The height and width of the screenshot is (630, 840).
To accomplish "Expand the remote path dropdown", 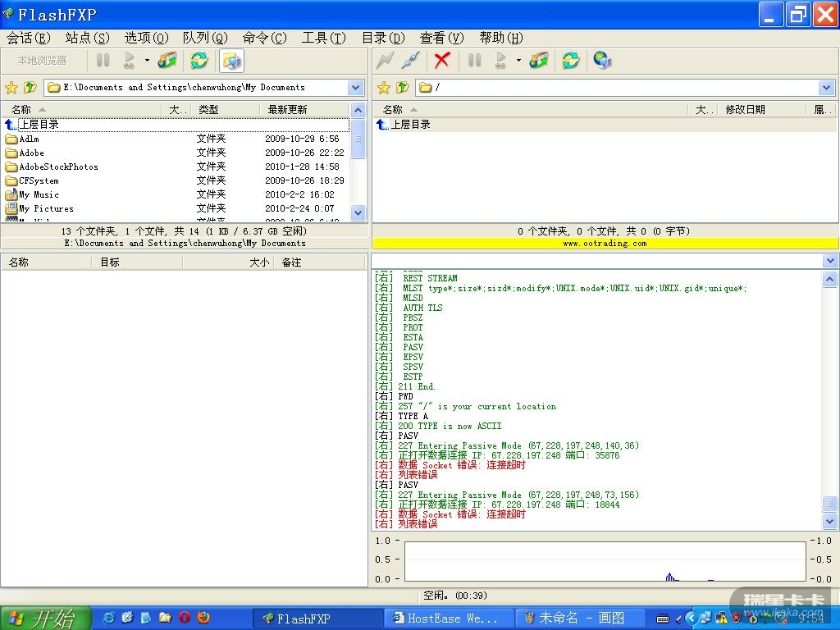I will coord(826,88).
